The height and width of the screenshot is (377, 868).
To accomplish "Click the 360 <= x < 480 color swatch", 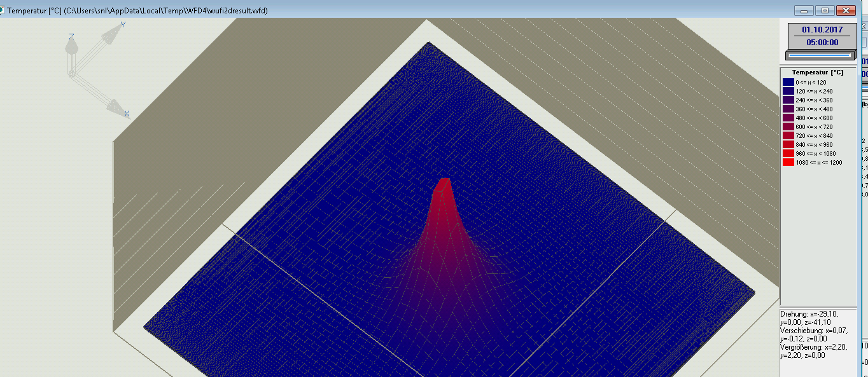I will coord(788,109).
